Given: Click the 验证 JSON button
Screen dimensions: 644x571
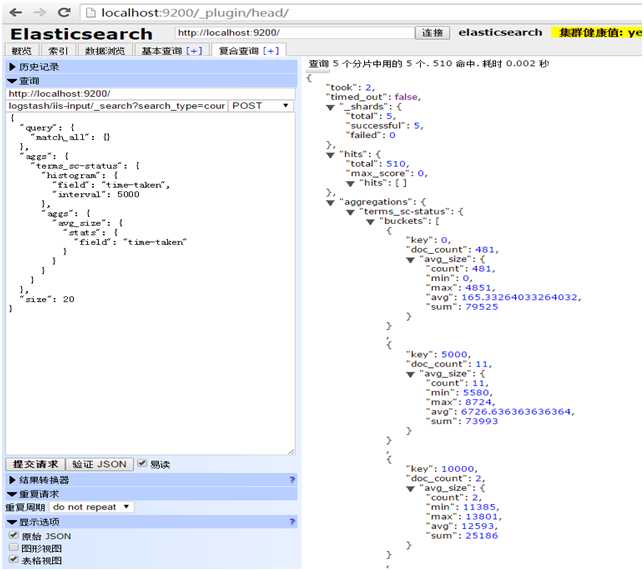Looking at the screenshot, I should pos(99,464).
